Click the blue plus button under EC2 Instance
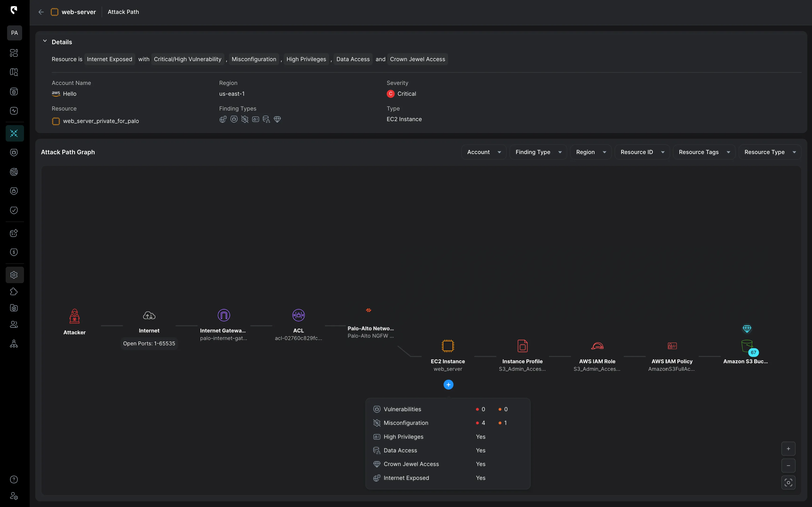The image size is (812, 507). coord(448,385)
